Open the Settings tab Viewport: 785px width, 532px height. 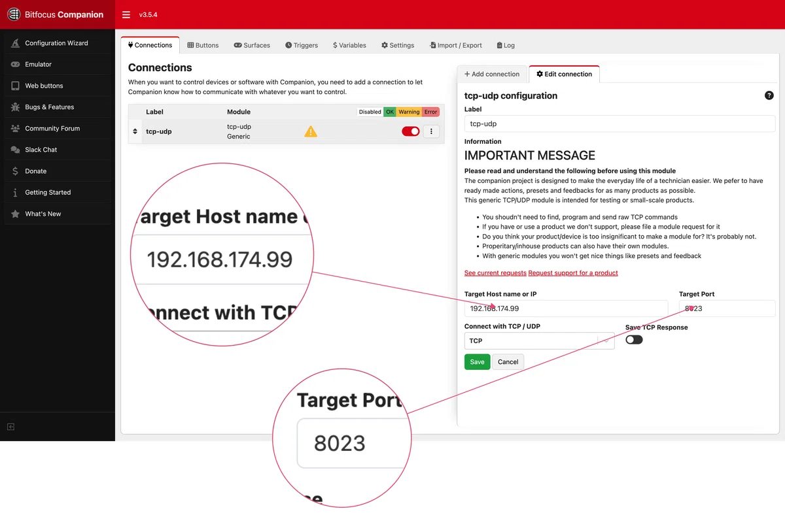pyautogui.click(x=398, y=45)
